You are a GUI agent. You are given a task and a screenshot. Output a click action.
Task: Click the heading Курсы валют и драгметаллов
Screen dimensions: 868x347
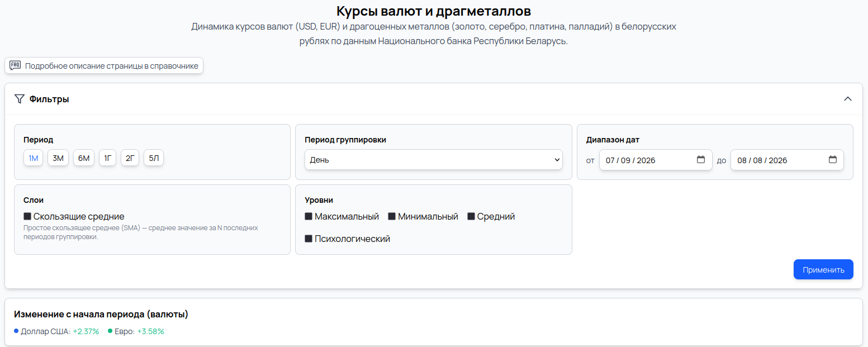pos(434,11)
